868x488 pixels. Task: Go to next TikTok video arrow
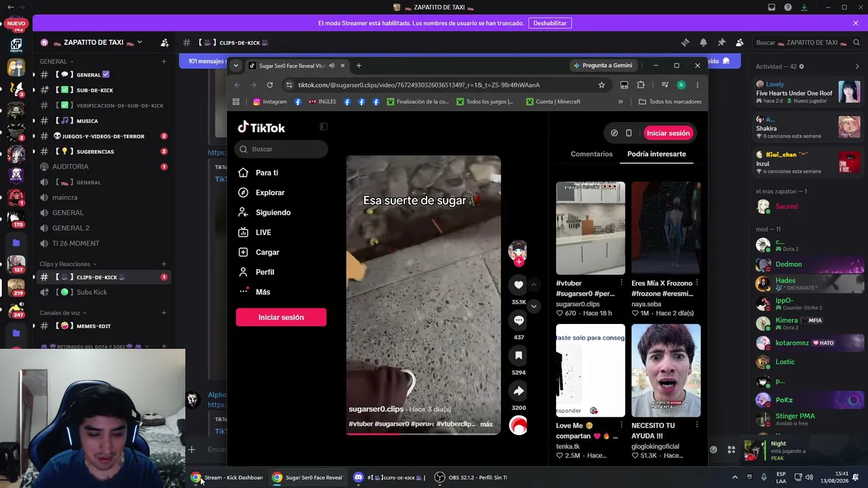(534, 306)
